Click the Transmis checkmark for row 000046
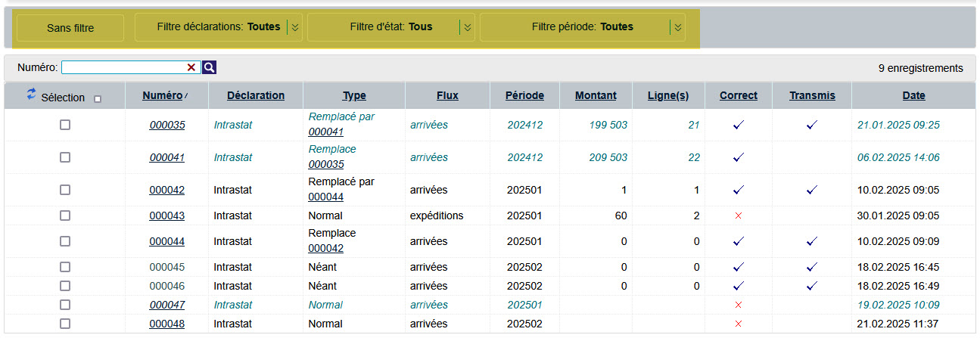Screen dimensions: 980x338 [812, 286]
